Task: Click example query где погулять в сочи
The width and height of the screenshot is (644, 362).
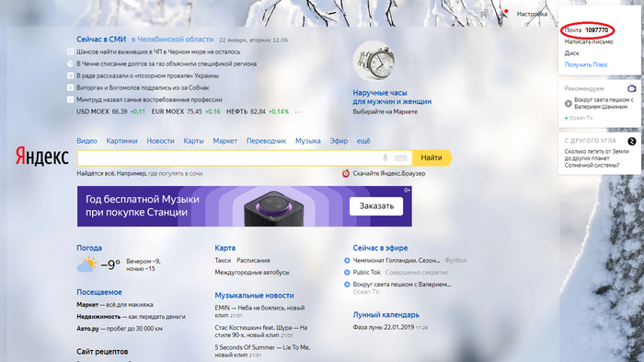Action: [176, 173]
